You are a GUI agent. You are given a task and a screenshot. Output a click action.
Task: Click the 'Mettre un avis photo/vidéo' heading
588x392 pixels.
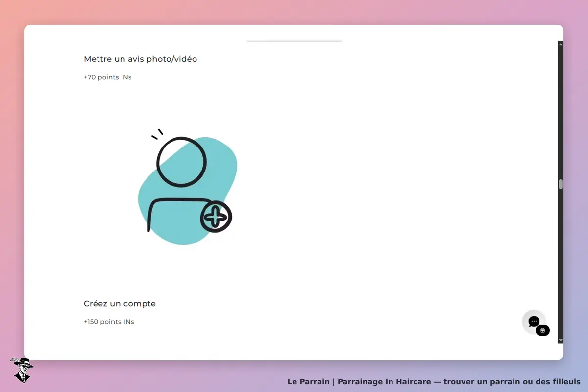coord(141,59)
